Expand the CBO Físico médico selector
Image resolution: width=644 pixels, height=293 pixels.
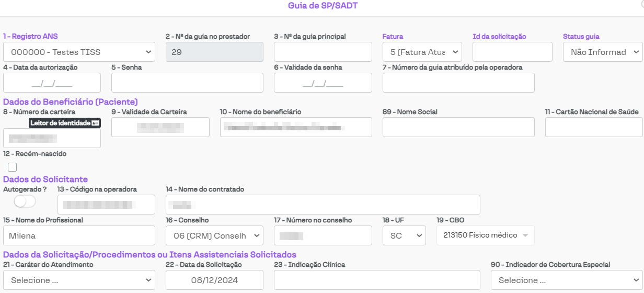click(485, 235)
